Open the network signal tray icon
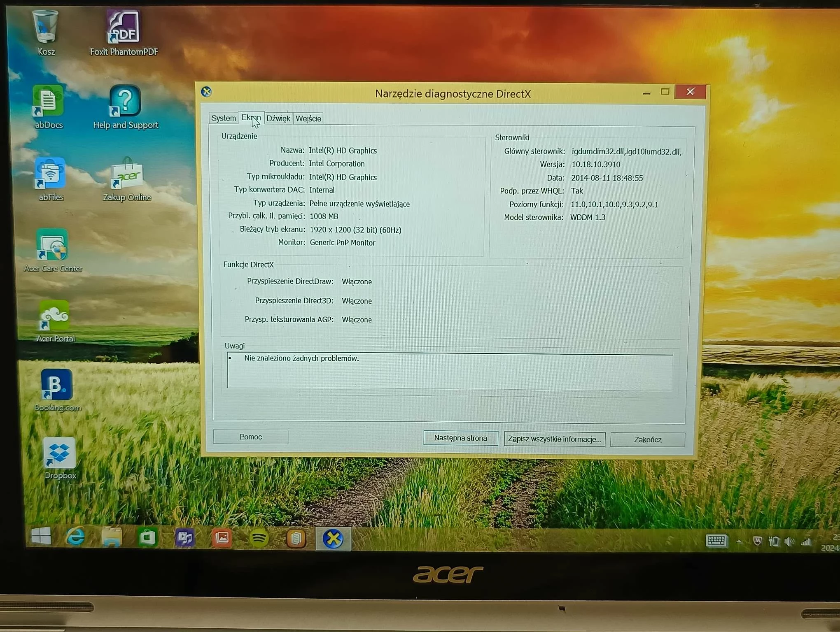Screen dimensions: 840x632 pyautogui.click(x=805, y=542)
